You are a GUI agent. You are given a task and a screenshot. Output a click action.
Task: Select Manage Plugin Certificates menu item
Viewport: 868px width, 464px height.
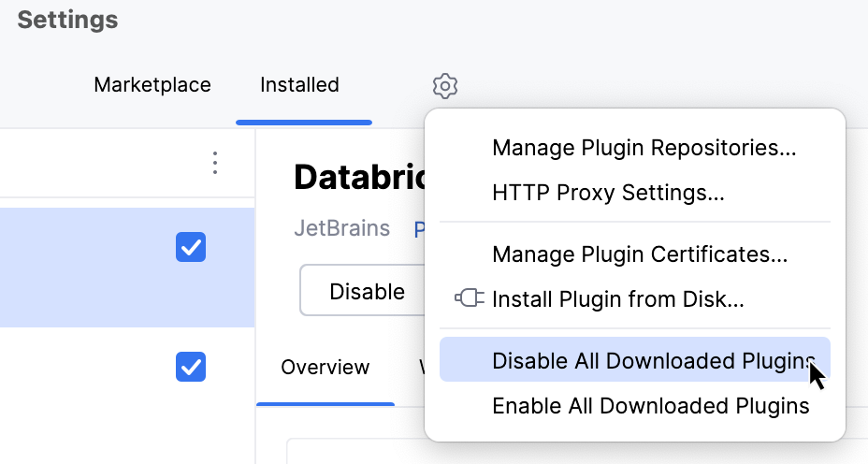tap(640, 254)
